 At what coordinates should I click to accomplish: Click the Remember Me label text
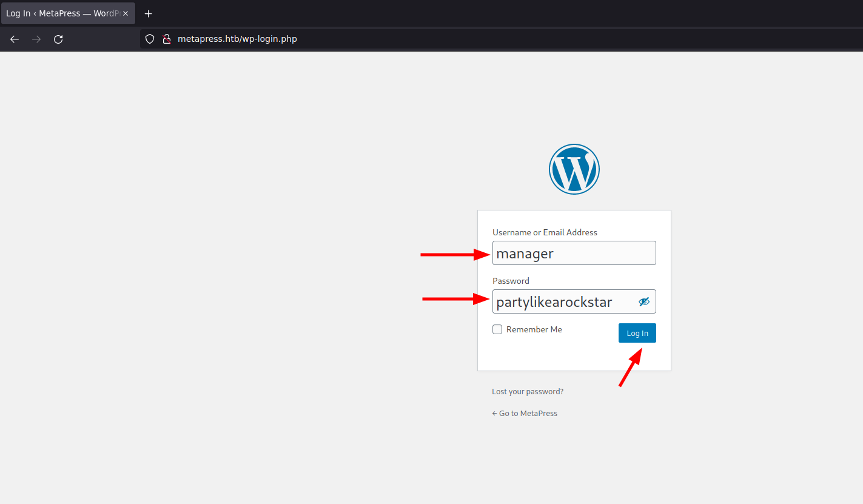(534, 329)
